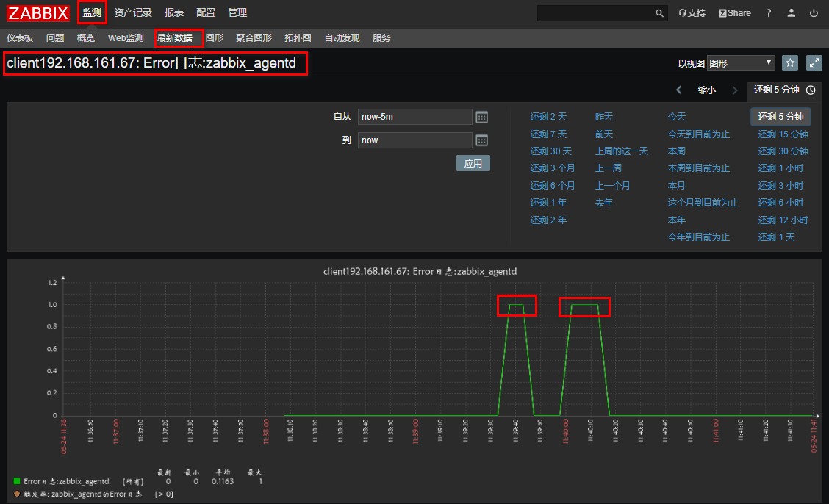The height and width of the screenshot is (504, 829).
Task: Click the 应用 apply button
Action: (473, 163)
